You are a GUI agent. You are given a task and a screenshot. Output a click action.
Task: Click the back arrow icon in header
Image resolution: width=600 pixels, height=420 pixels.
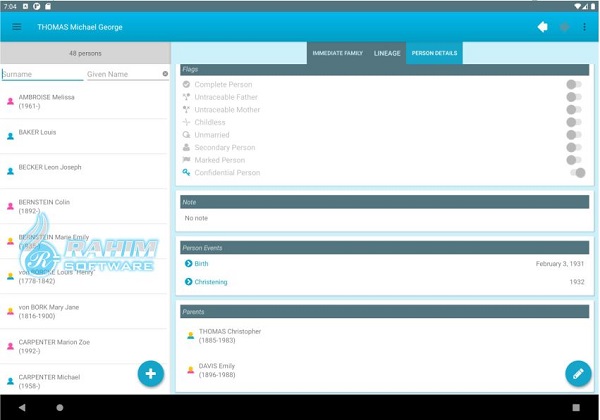[543, 27]
